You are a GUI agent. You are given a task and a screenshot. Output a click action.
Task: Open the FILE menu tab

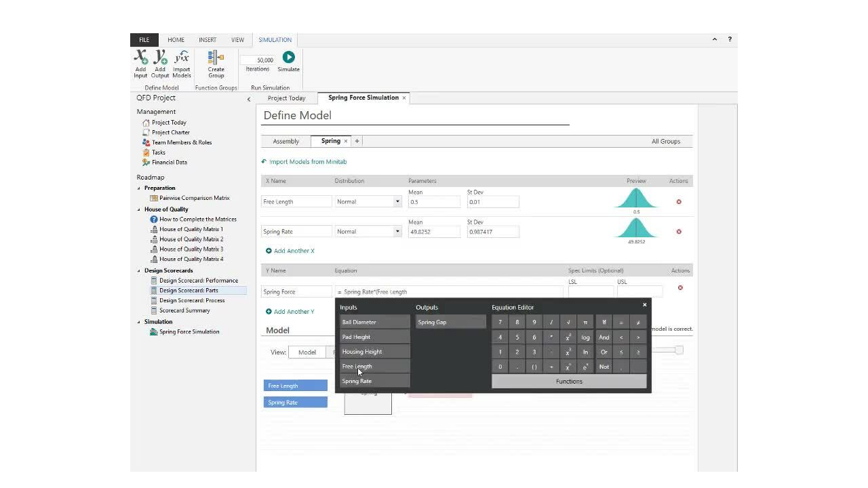pyautogui.click(x=144, y=40)
